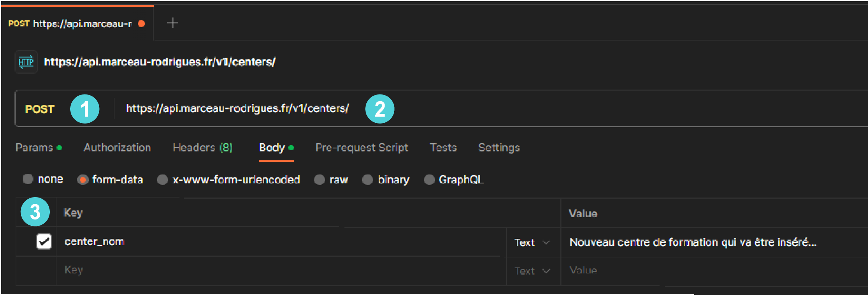Open the Pre-request Script tab
The width and height of the screenshot is (868, 295).
point(362,148)
